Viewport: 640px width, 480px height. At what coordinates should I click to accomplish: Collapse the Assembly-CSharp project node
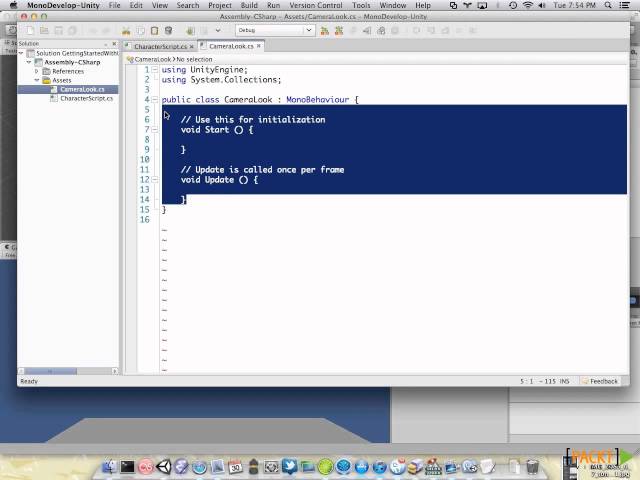coord(29,62)
